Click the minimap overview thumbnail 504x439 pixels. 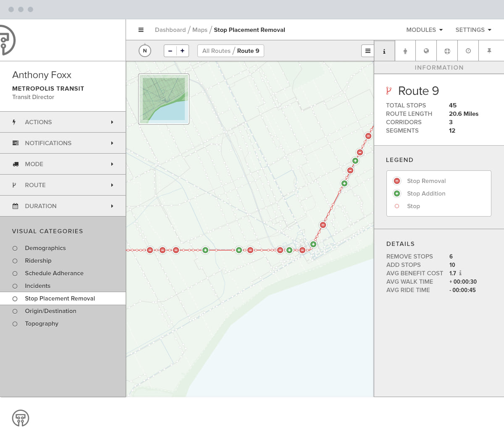point(164,99)
